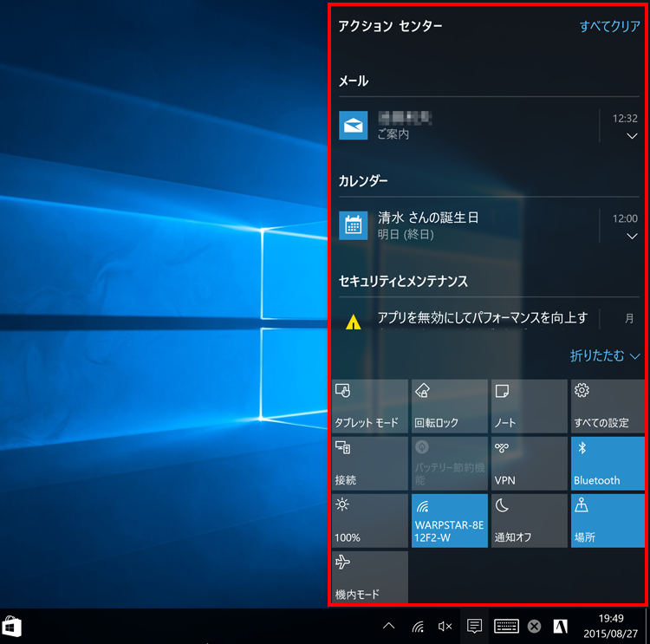Open the 接続 (Connect) quick action tile
The width and height of the screenshot is (650, 644).
[369, 463]
